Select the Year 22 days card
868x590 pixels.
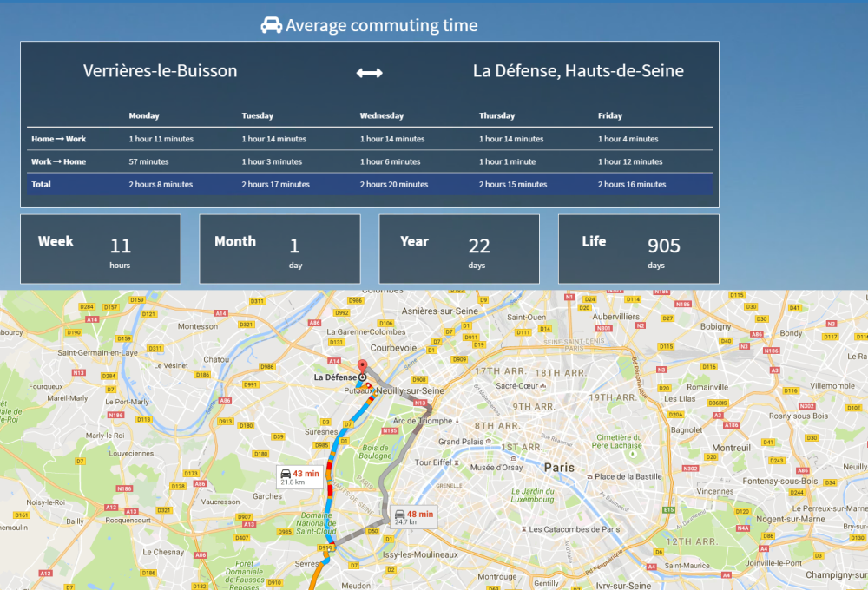point(459,249)
